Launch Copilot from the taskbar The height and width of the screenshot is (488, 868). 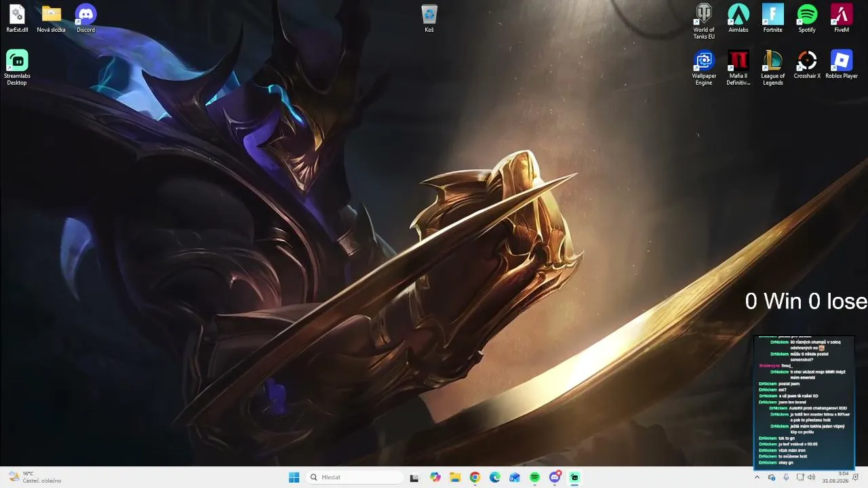coord(435,477)
